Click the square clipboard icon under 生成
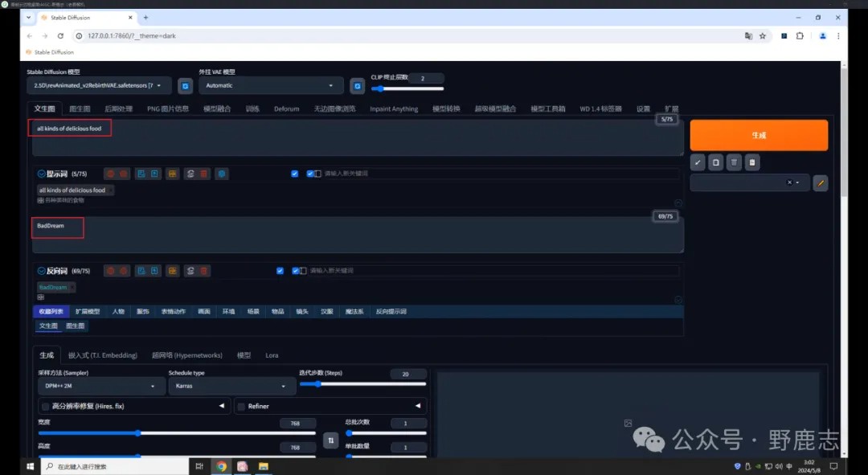Screen dimensions: 868x475 point(716,162)
